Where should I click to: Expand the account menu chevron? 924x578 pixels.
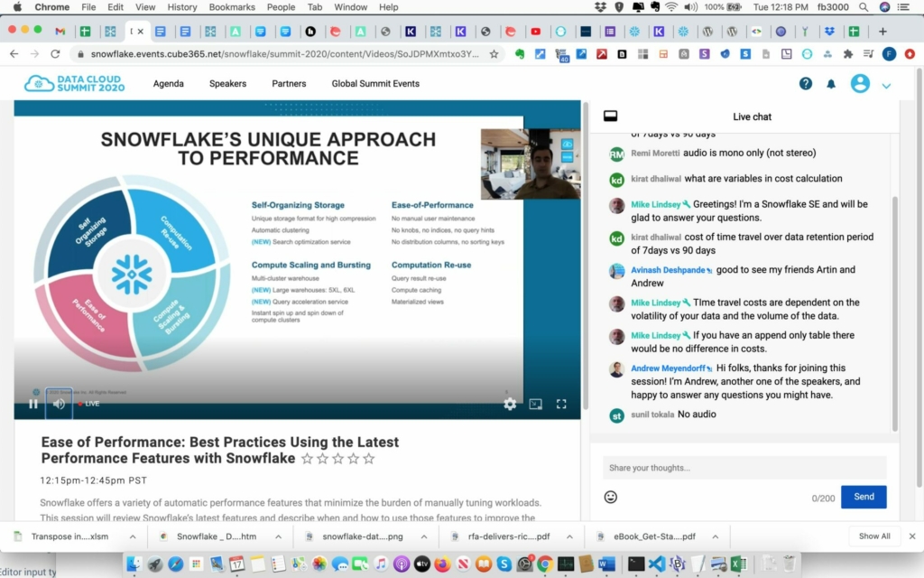886,86
